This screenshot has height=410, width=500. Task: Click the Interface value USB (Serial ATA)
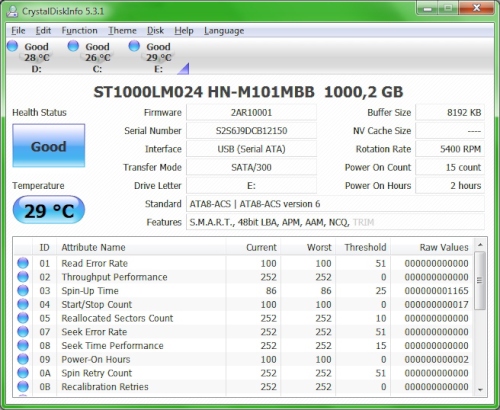point(251,149)
